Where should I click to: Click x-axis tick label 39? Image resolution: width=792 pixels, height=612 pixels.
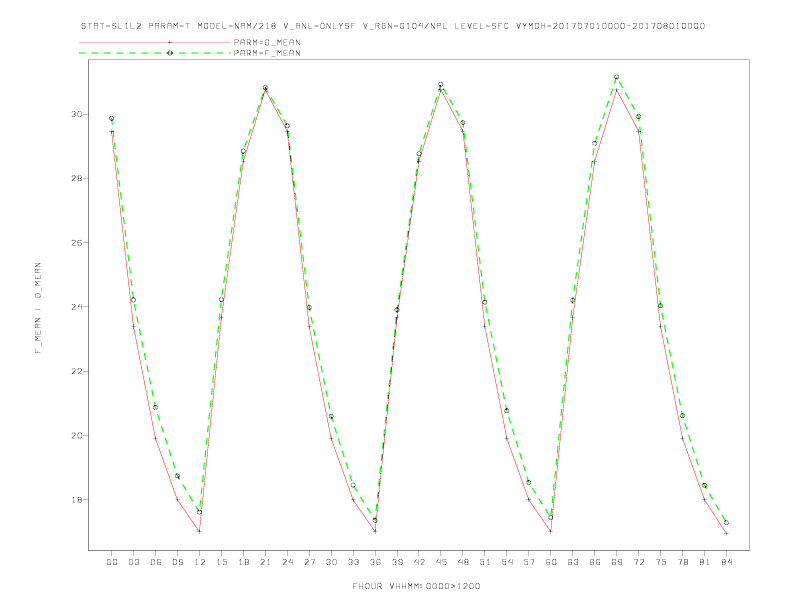[397, 562]
